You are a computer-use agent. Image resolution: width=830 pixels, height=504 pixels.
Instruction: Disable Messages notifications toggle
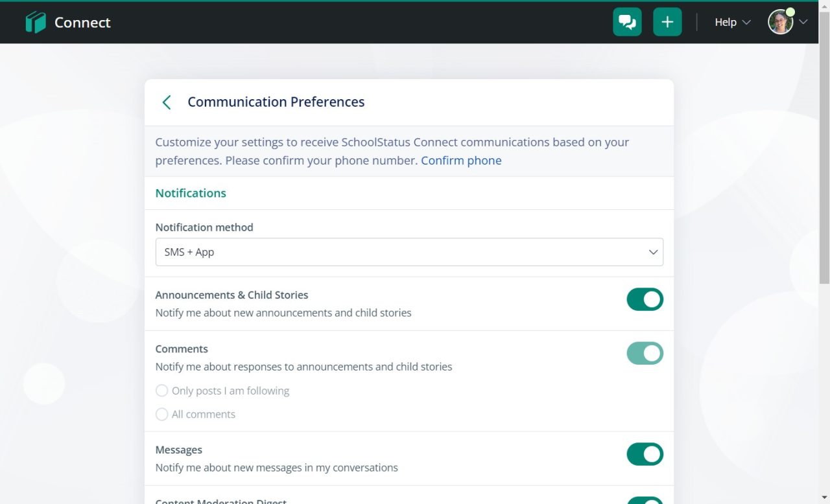click(645, 454)
